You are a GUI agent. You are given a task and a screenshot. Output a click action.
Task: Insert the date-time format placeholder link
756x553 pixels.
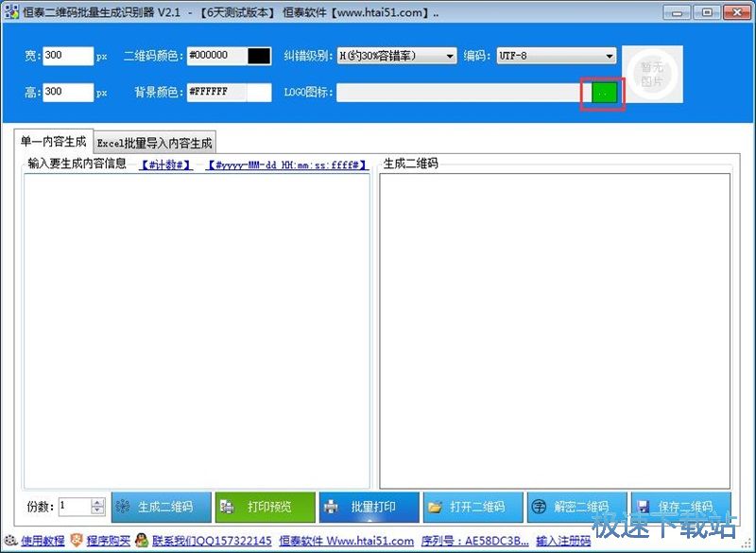click(287, 164)
